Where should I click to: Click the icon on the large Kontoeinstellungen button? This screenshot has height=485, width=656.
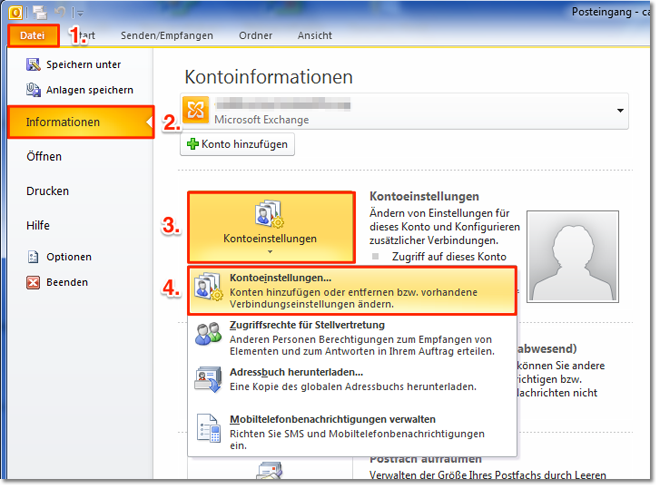[x=269, y=214]
